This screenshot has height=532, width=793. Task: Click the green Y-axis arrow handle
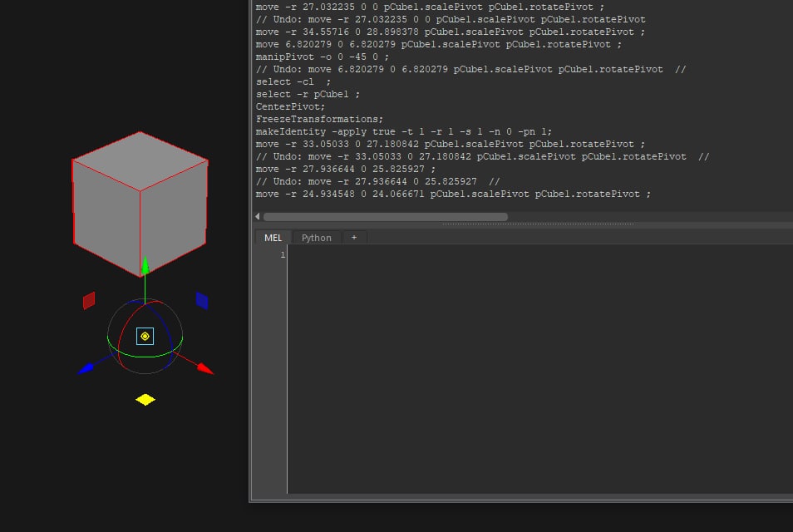click(x=145, y=265)
